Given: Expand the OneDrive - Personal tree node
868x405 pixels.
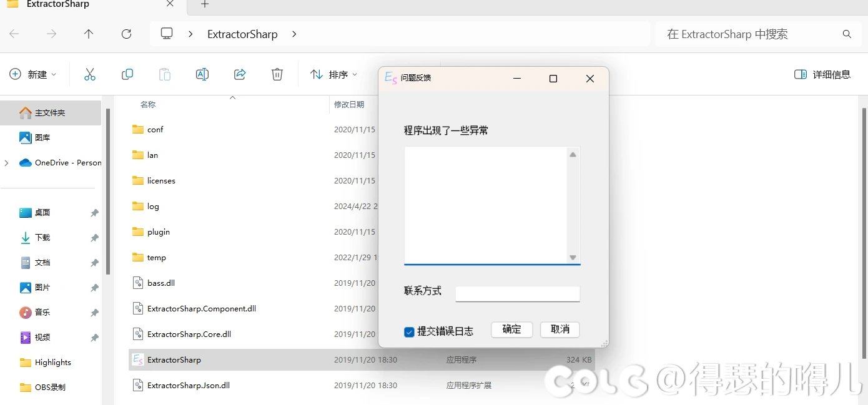Looking at the screenshot, I should [x=6, y=163].
